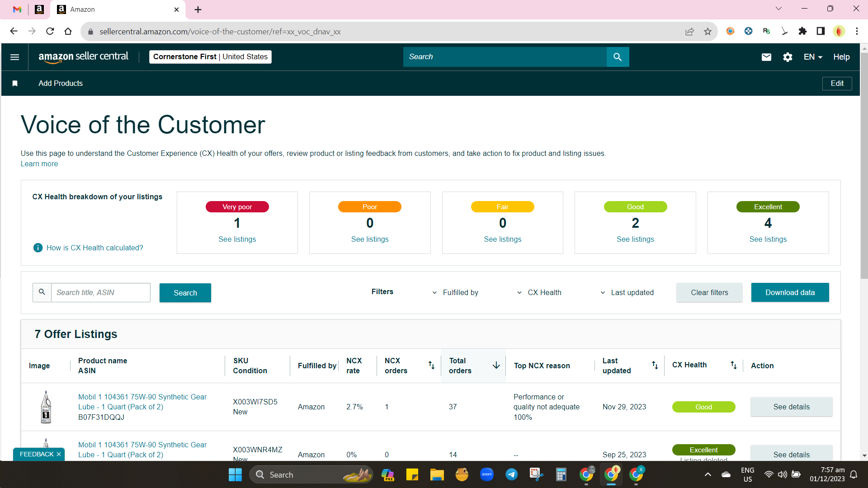
Task: Close the FEEDBACK tab with the X
Action: pos(59,454)
